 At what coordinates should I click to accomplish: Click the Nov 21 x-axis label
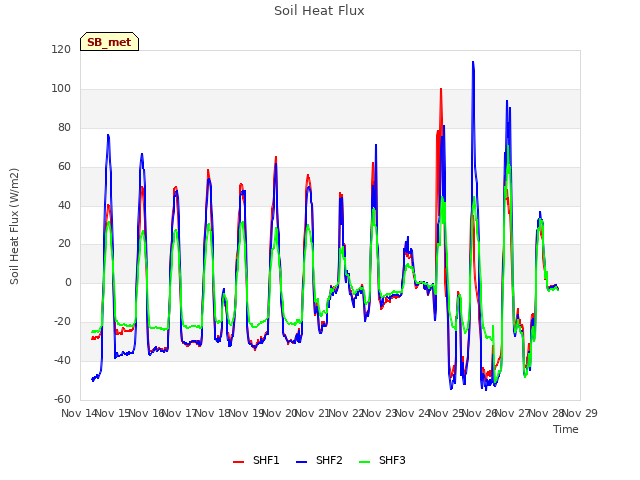coord(313,413)
